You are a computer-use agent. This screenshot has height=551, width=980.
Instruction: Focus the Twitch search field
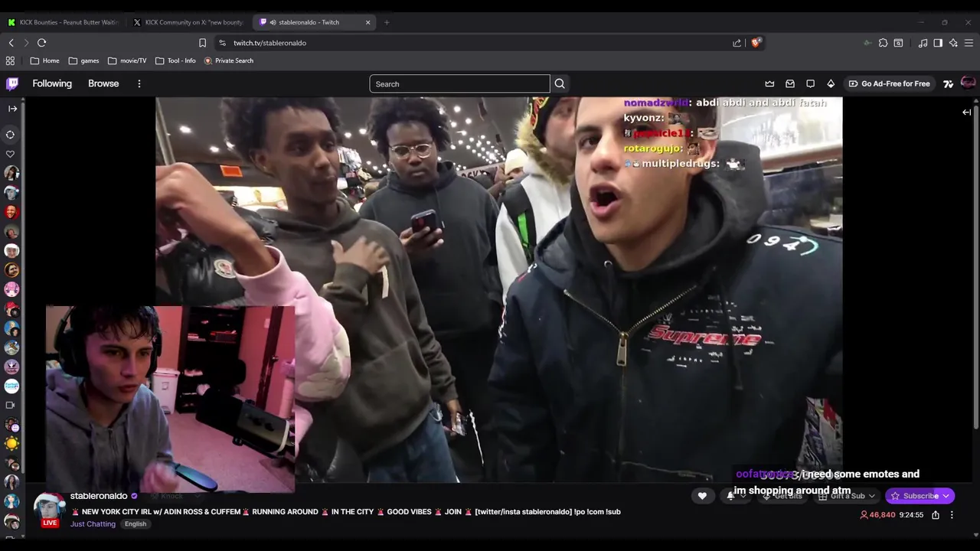459,83
